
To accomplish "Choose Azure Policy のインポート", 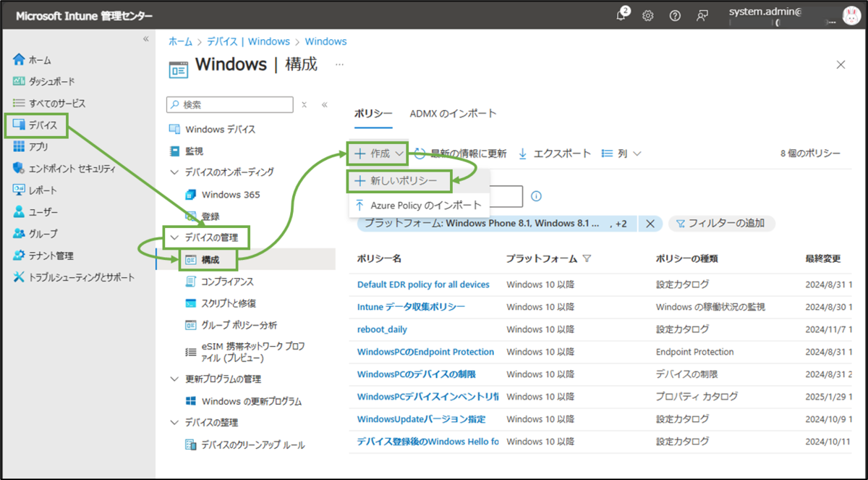I will click(x=418, y=206).
